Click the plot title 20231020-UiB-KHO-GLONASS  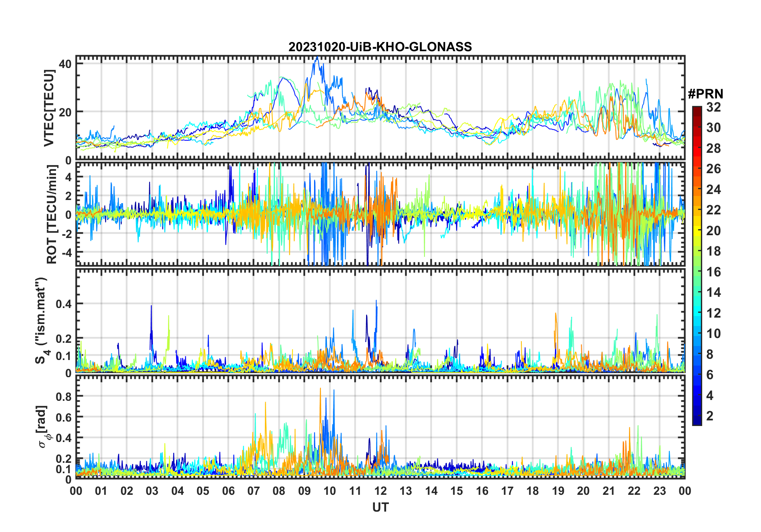coord(380,47)
